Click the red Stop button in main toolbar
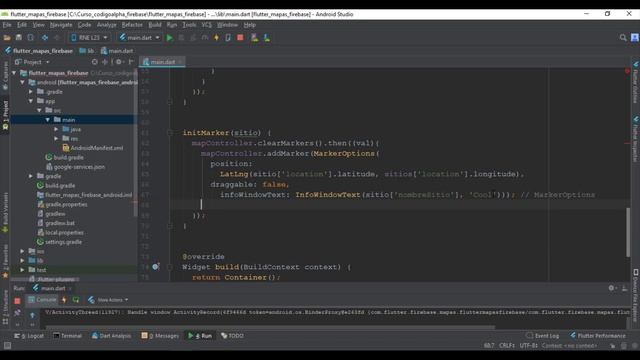640x360 pixels. [240, 38]
